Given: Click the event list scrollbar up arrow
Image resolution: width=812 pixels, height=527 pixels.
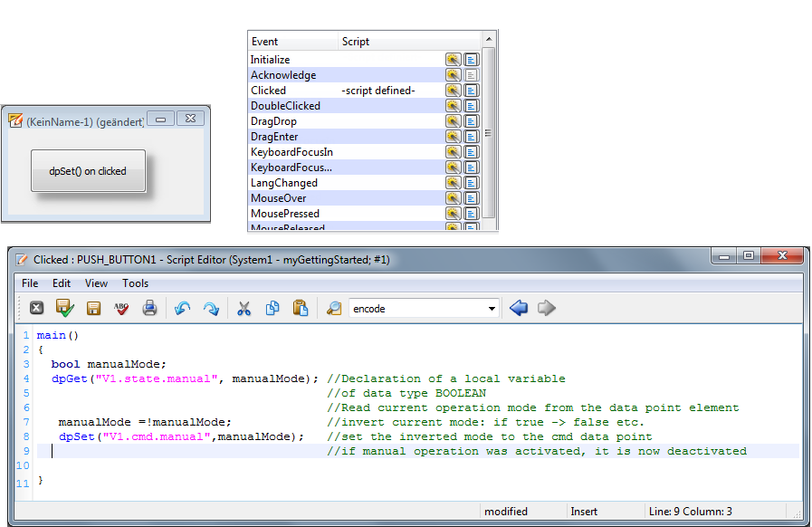Looking at the screenshot, I should point(489,41).
